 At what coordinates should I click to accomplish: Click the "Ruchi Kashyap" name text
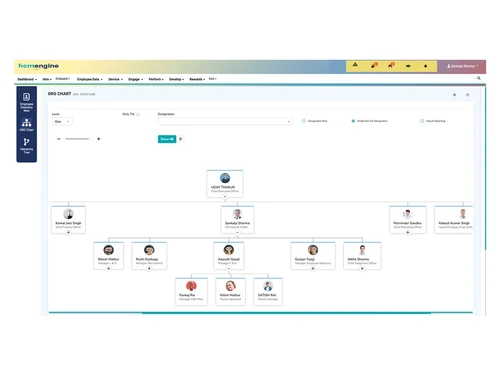pyautogui.click(x=147, y=259)
